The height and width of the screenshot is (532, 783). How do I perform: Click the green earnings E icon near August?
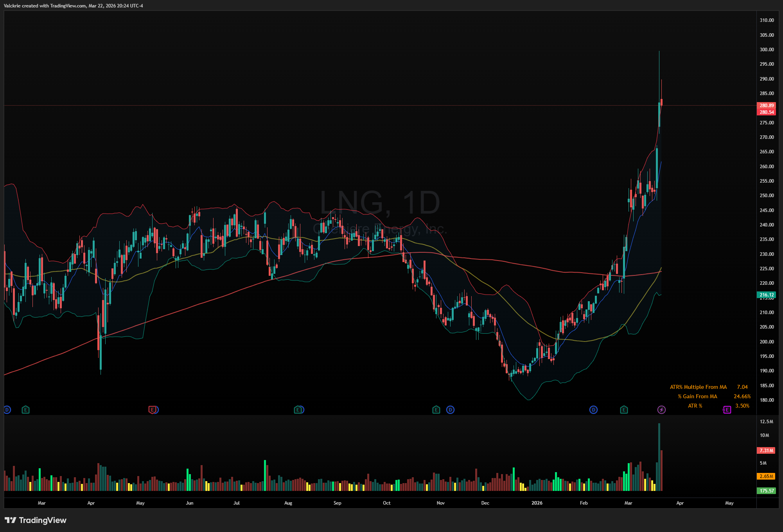tap(298, 410)
